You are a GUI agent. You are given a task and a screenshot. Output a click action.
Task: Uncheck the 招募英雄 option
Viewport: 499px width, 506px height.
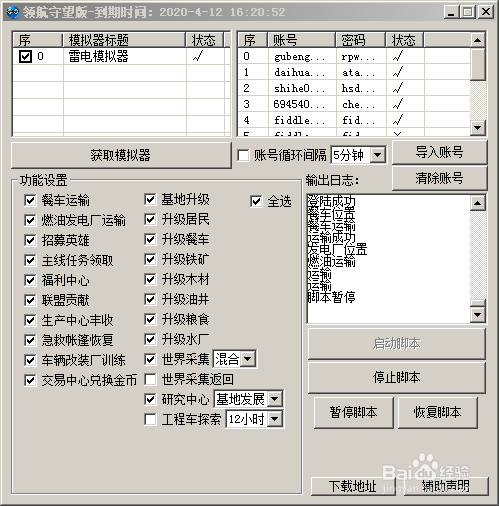(30, 240)
